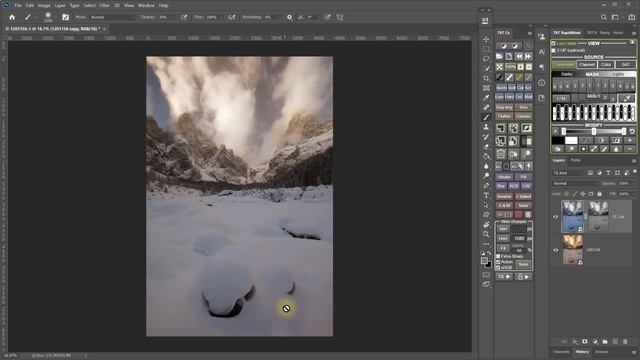Toggle lock image pixels brush icon
640x360 pixels.
[575, 194]
